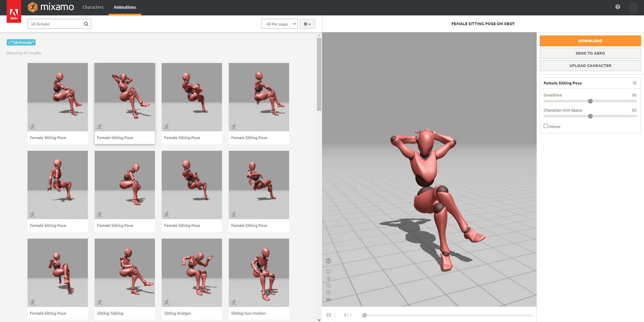Viewport: 644px width, 322px height.
Task: Click the rotate view arrow icon
Action: [328, 271]
